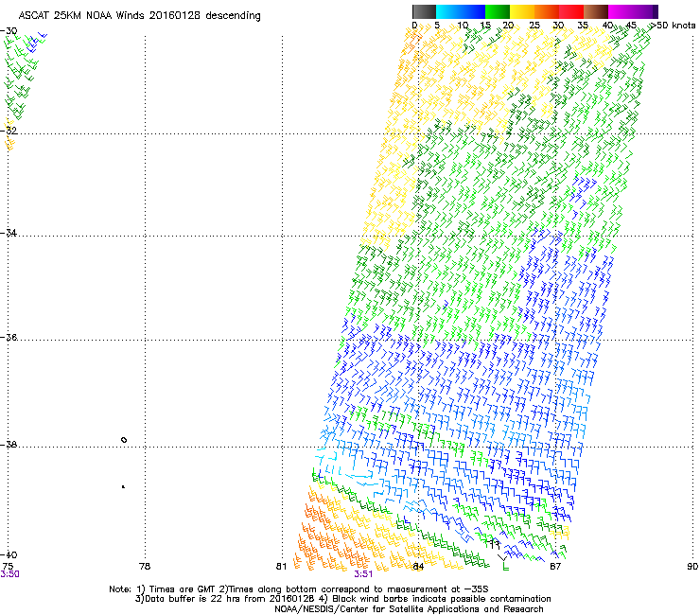Click the note line starting '3)Data buffer is 22 hrs'

point(342,599)
